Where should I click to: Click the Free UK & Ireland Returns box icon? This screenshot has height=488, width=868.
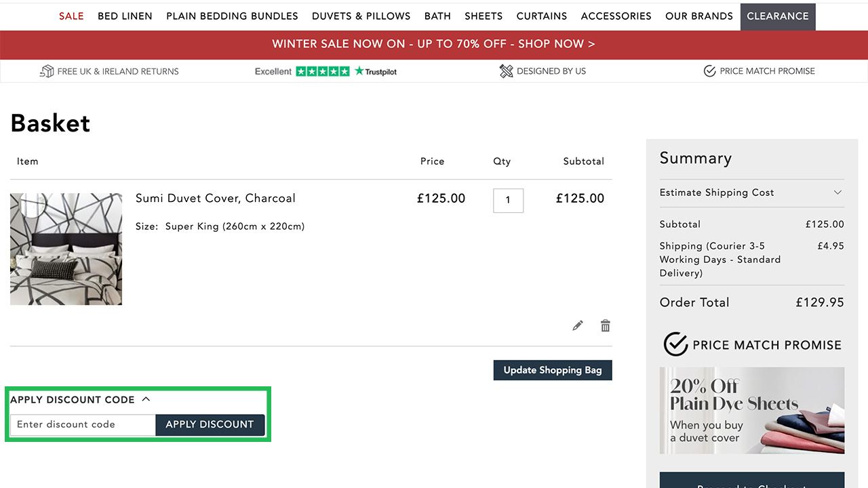[47, 71]
